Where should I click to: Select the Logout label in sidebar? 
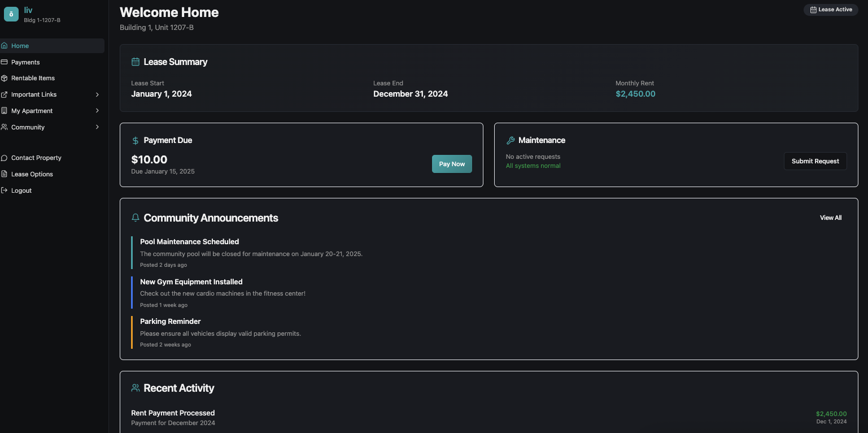pyautogui.click(x=21, y=190)
